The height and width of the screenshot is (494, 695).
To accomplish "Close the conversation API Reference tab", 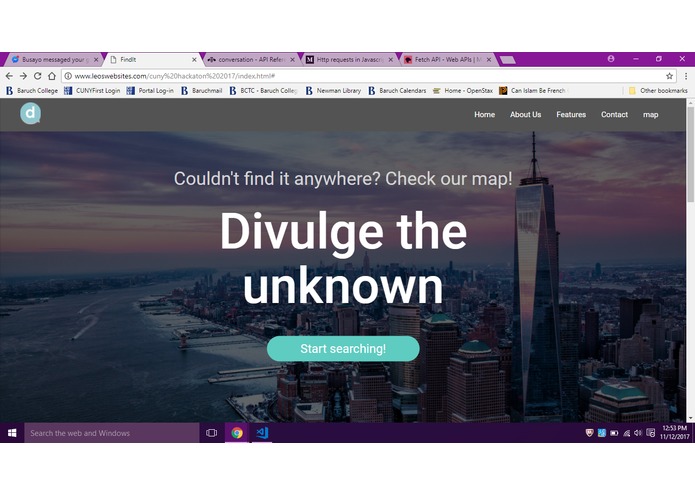I will pyautogui.click(x=292, y=59).
